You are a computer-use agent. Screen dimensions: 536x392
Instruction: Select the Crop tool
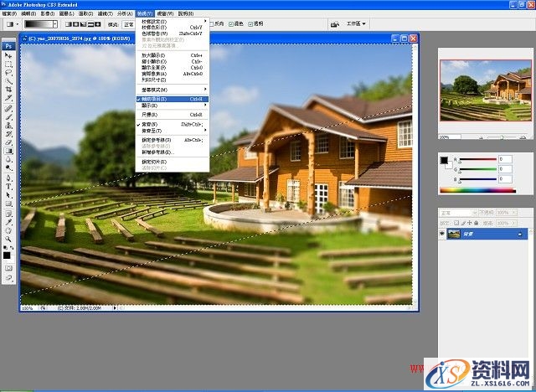tap(9, 89)
